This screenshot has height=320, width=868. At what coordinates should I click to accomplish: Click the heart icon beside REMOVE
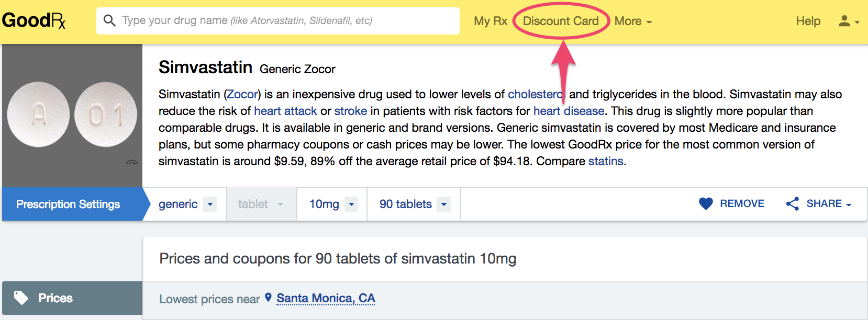click(706, 203)
